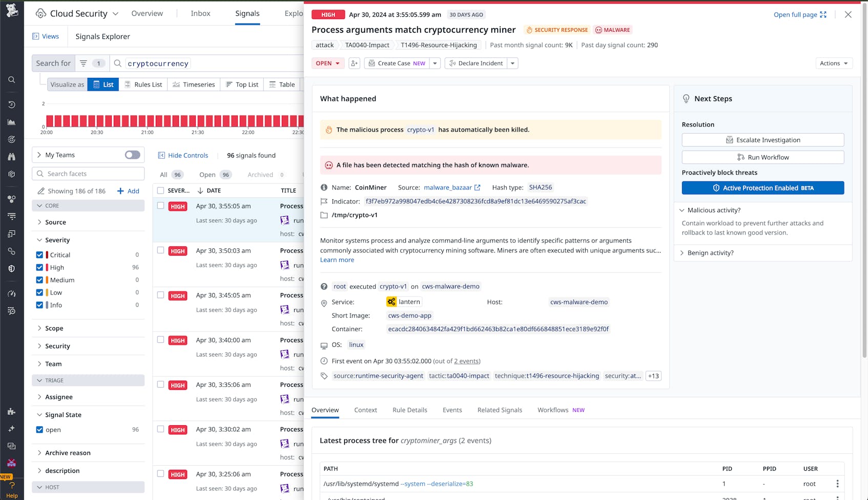Toggle the My Teams switch
The image size is (868, 500).
[132, 155]
